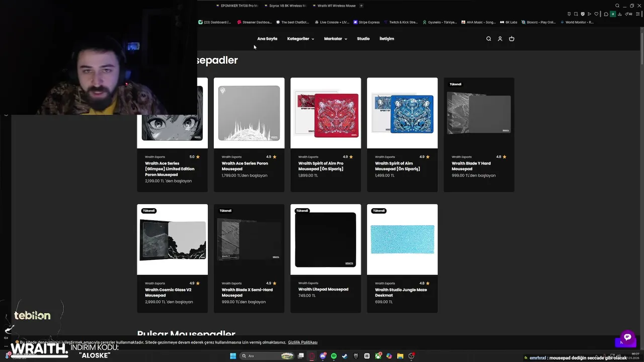
Task: Click Wraith Studio Jungle Maze Deskmat title
Action: [x=400, y=293]
